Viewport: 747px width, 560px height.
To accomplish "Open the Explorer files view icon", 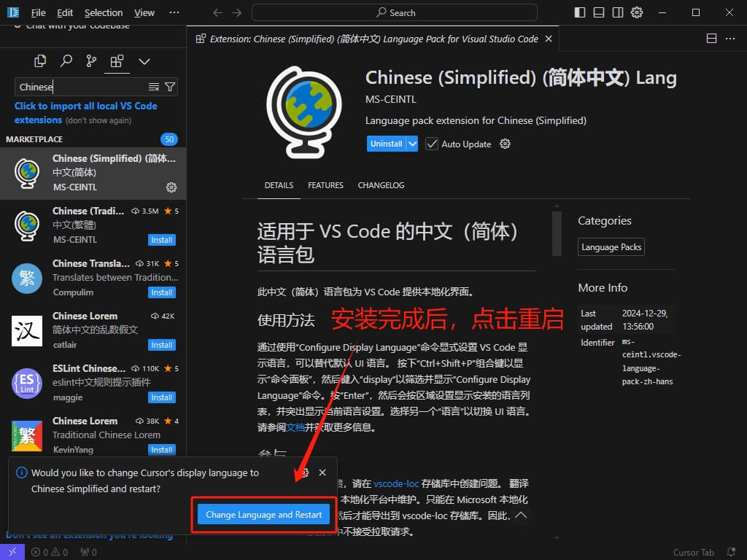I will click(x=41, y=61).
